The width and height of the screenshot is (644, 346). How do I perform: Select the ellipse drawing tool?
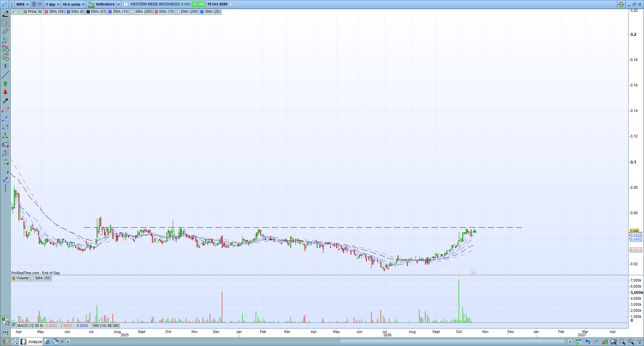coord(5,110)
